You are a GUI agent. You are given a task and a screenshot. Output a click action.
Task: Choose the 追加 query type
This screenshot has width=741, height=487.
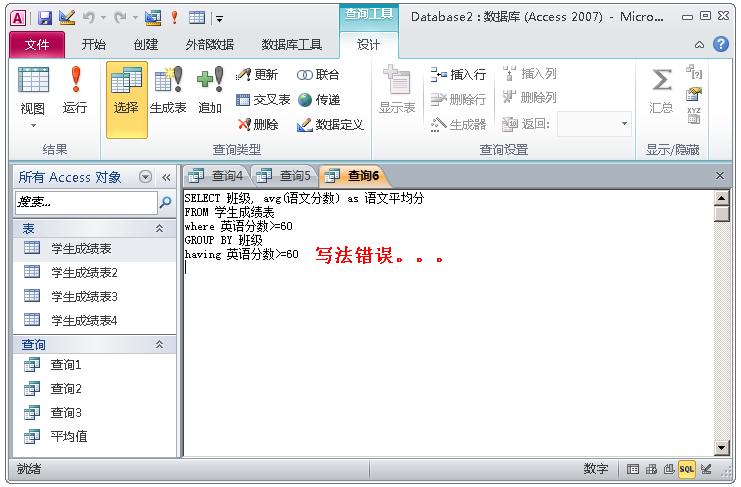(x=210, y=91)
